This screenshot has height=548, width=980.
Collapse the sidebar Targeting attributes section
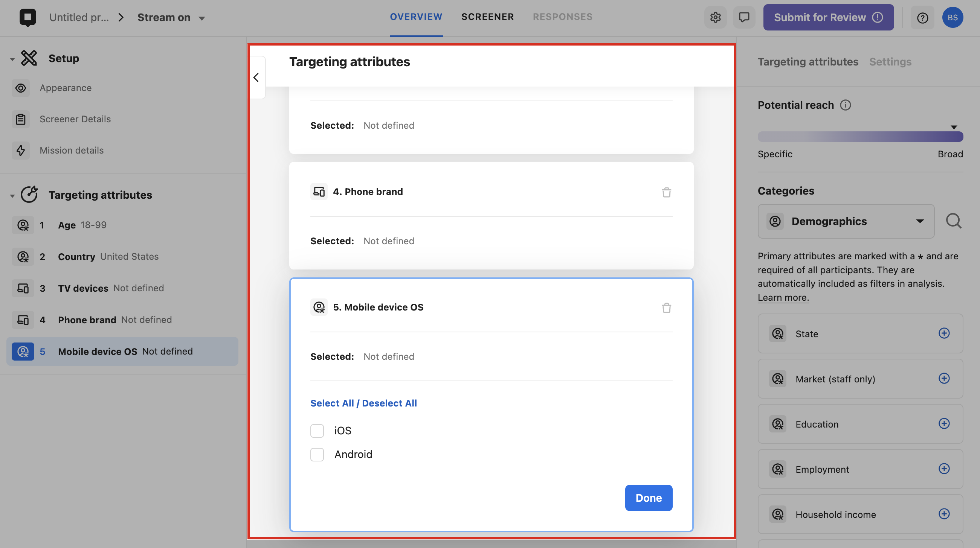12,196
